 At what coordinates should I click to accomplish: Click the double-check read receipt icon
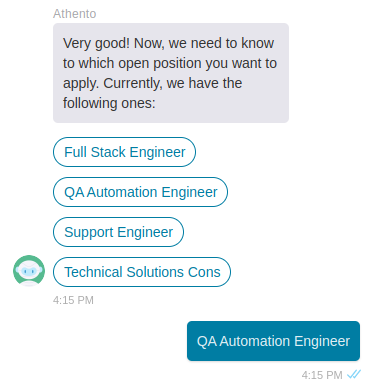[354, 374]
